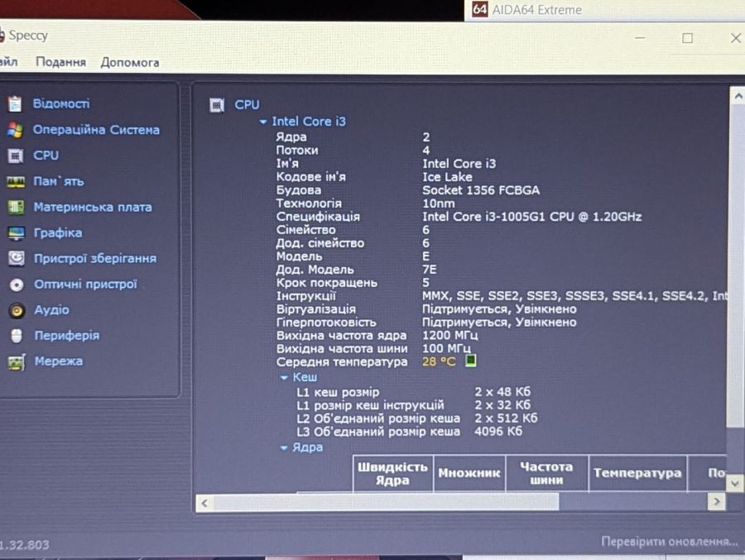The height and width of the screenshot is (560, 745).
Task: Click the Перевірити оновлення link
Action: click(669, 542)
